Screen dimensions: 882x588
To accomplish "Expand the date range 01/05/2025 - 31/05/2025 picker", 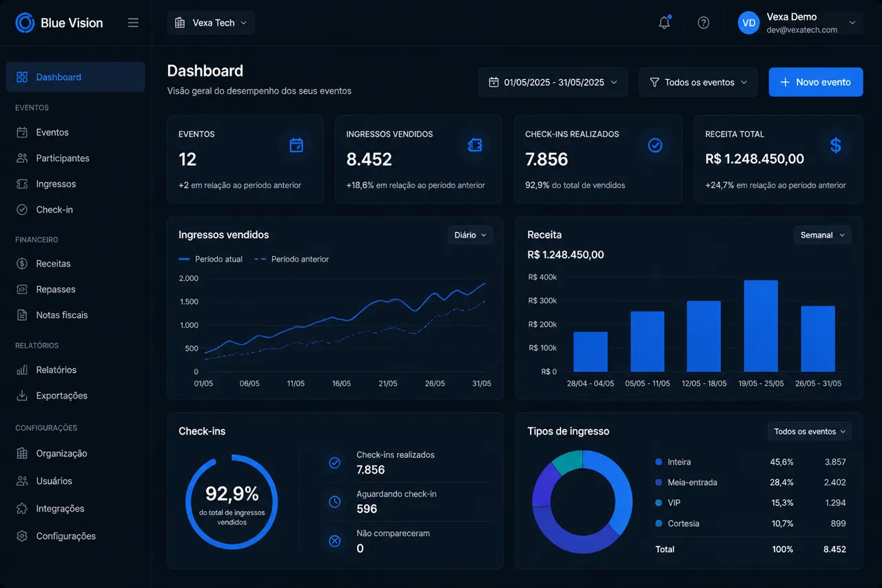I will 553,82.
